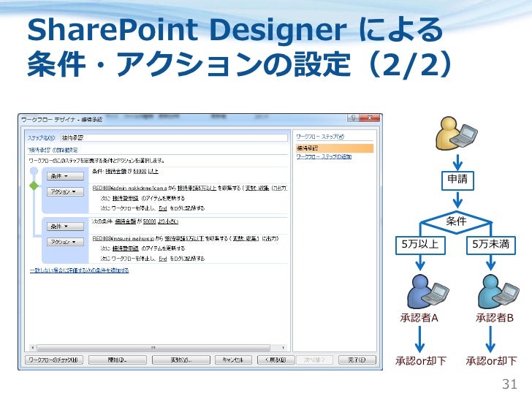Viewport: 532px width, 399px height.
Task: Open アクション dropdown for the より小さい branch
Action: click(65, 242)
